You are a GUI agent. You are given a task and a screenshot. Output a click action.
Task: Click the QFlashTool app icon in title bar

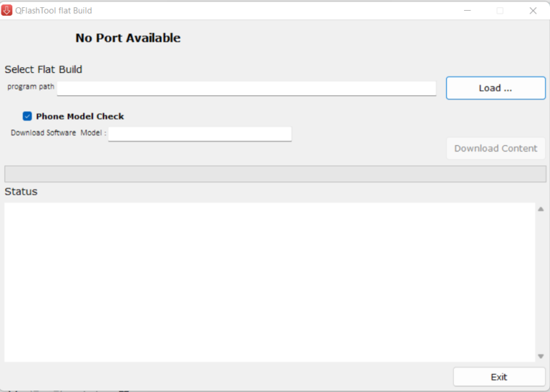(x=7, y=11)
